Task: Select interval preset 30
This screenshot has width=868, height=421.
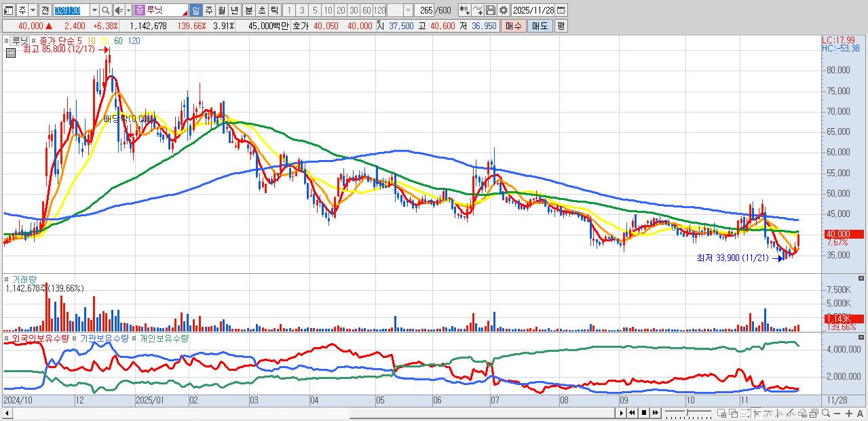Action: [x=354, y=10]
